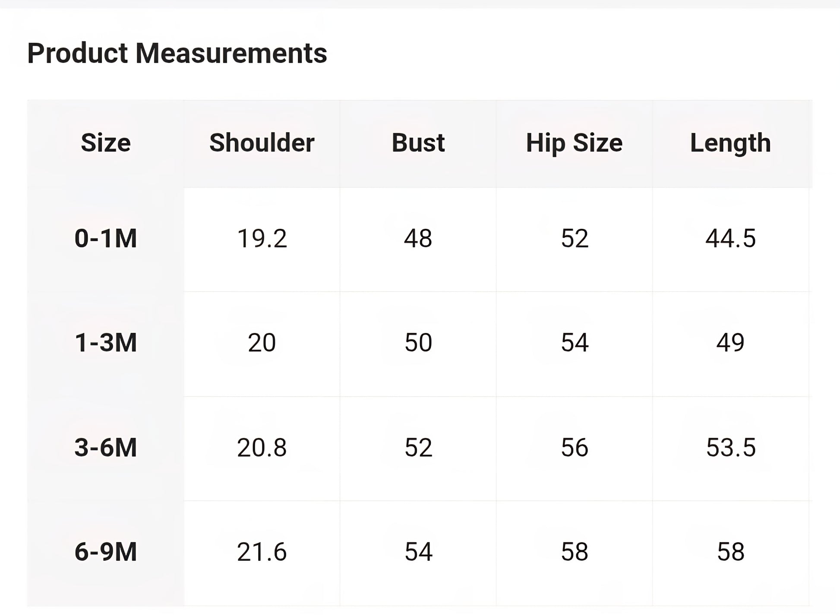Screen dimensions: 840x616
Task: Click the Size column header
Action: (x=106, y=143)
